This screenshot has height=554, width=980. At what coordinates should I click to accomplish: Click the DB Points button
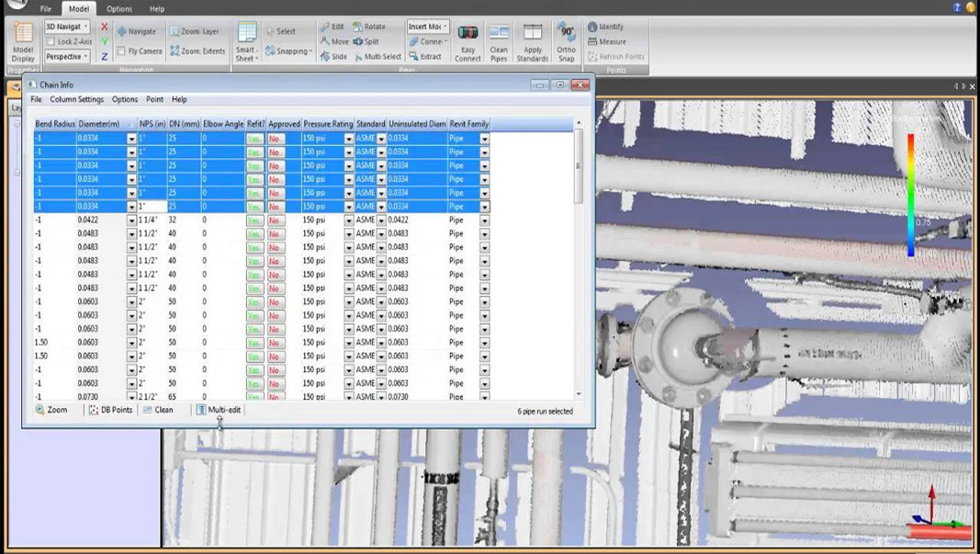[110, 410]
